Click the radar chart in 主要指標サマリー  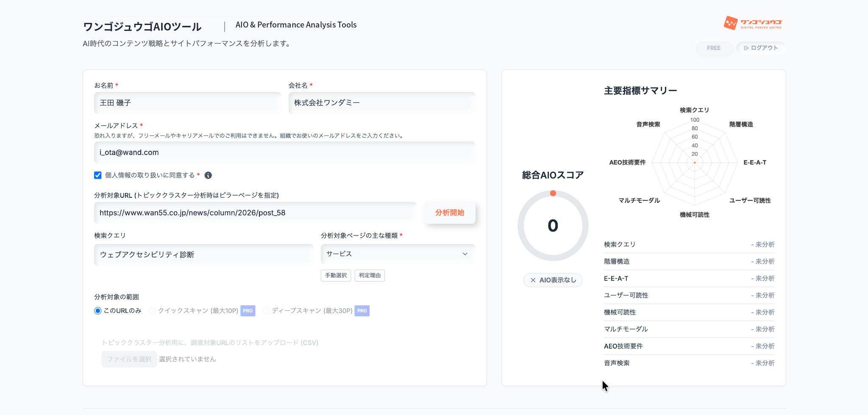point(695,163)
